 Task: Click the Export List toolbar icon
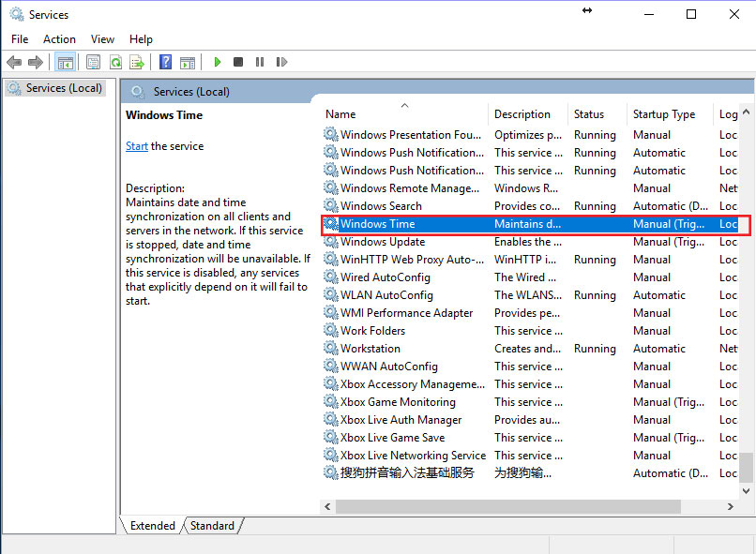pyautogui.click(x=137, y=62)
